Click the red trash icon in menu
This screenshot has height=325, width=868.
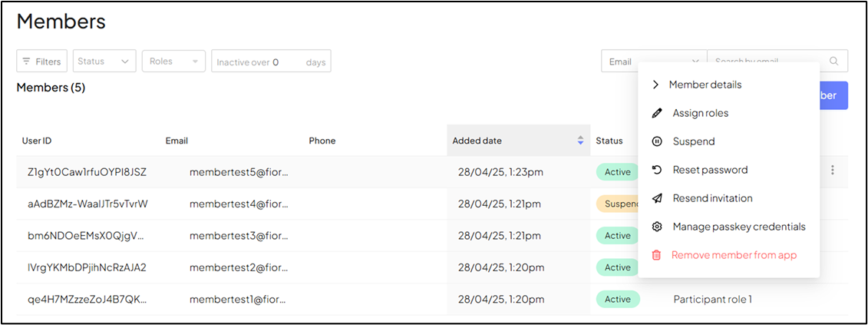pyautogui.click(x=656, y=255)
